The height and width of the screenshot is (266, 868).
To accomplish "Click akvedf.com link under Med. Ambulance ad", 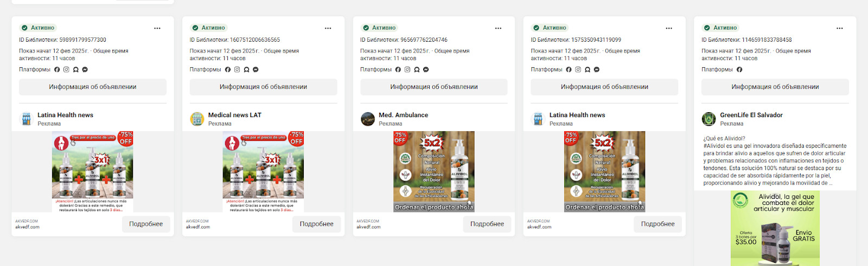I will point(368,227).
